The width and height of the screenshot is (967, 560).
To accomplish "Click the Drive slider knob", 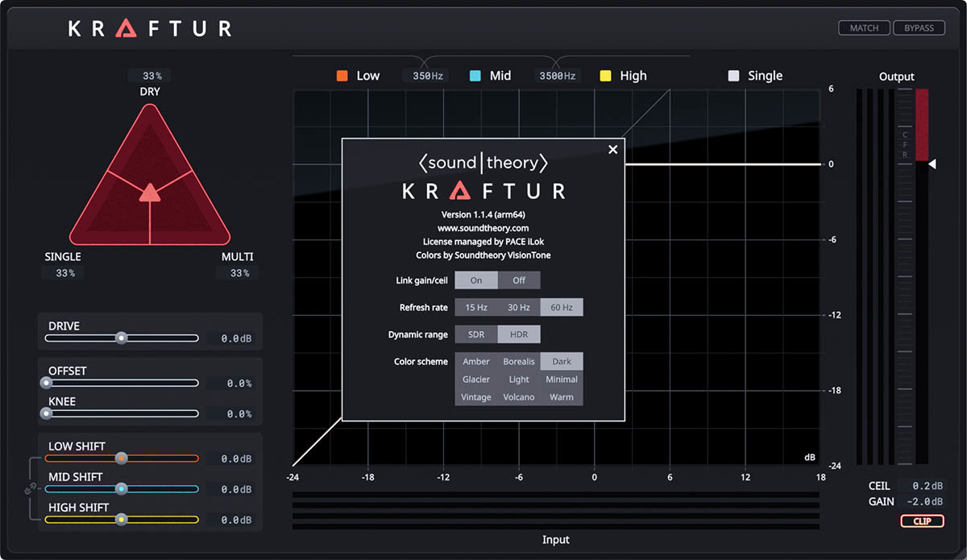I will pos(121,338).
